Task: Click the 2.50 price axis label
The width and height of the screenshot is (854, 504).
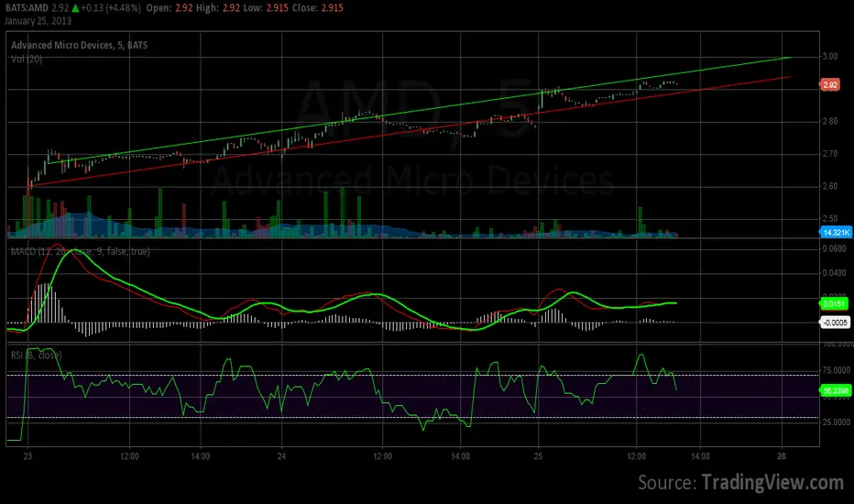Action: pyautogui.click(x=830, y=218)
